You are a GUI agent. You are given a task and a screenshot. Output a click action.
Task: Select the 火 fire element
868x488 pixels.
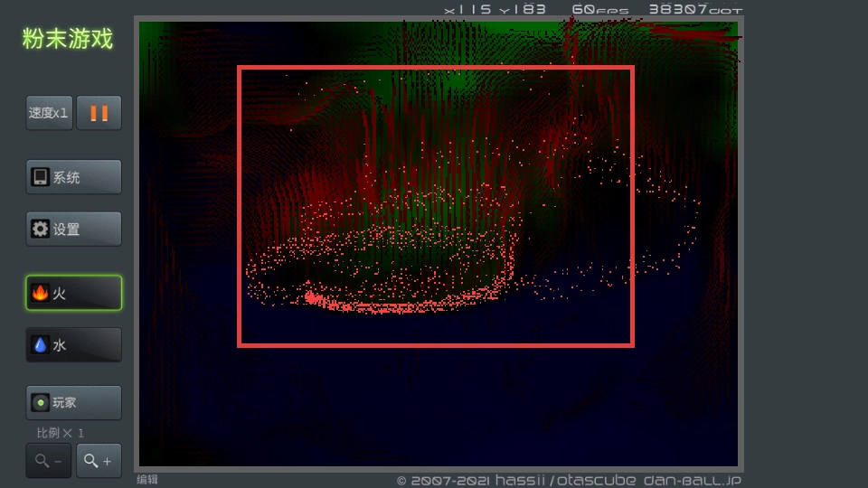(x=73, y=293)
